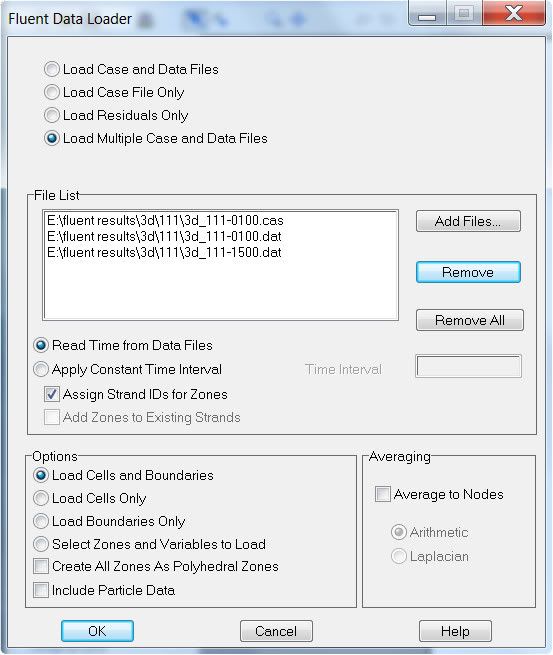553x655 pixels.
Task: Close the Fluent Data Loader dialog
Action: tap(514, 13)
